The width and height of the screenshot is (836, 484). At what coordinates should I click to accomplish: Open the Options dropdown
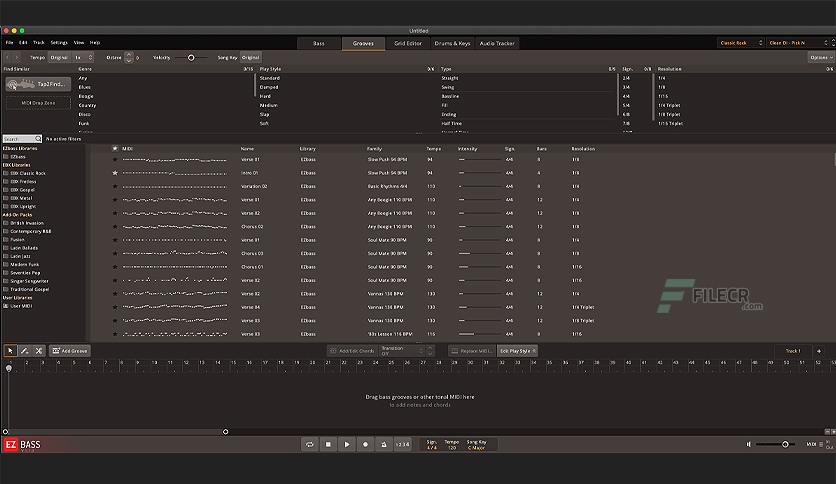coord(821,57)
